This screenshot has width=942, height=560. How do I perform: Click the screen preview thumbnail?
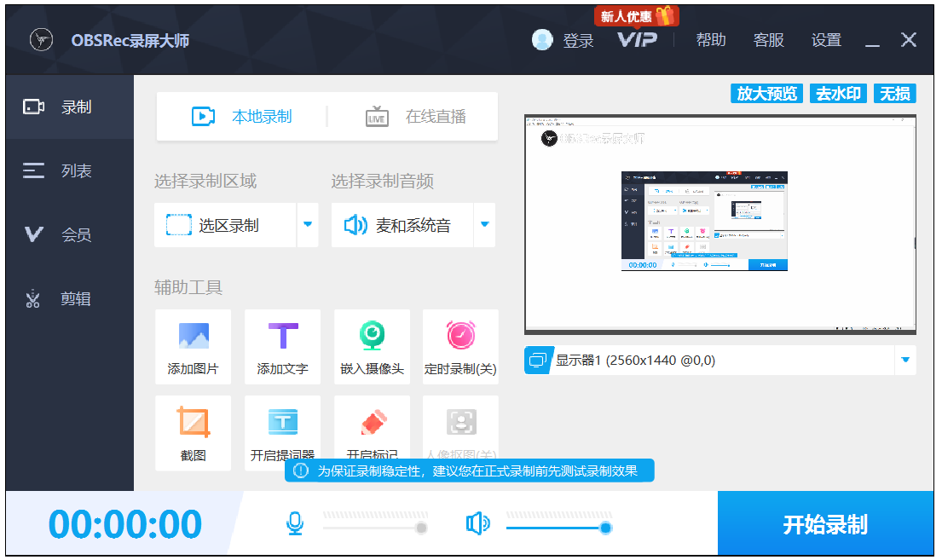[720, 224]
